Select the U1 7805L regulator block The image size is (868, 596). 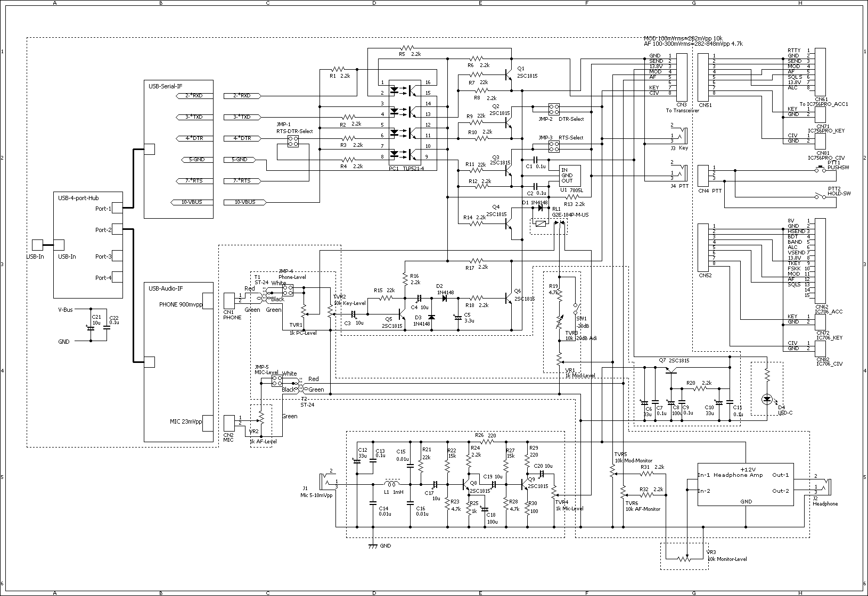point(570,175)
